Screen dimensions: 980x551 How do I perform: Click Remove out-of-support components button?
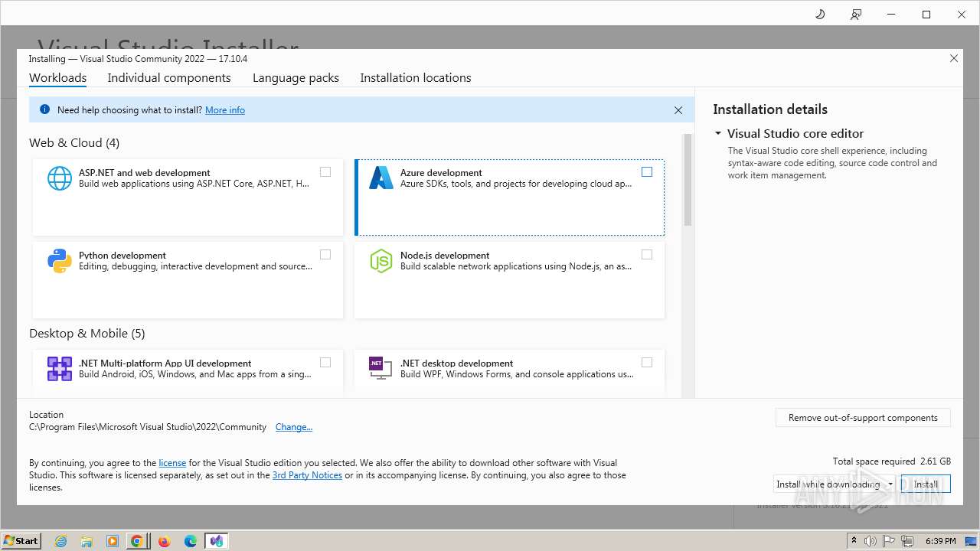863,418
